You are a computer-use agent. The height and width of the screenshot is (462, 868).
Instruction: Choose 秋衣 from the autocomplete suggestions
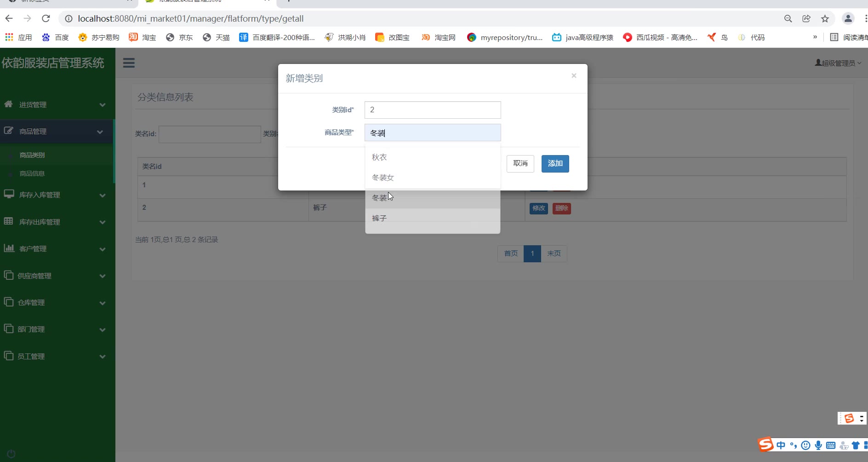pos(433,157)
